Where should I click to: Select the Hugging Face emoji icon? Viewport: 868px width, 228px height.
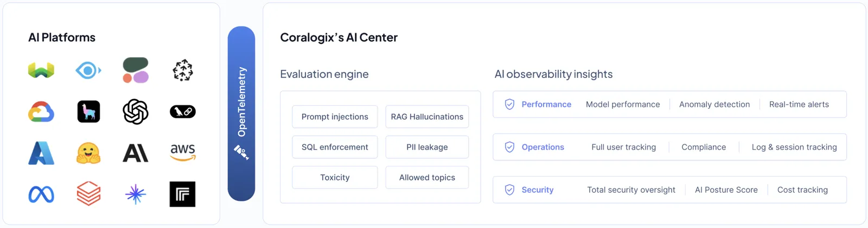click(88, 153)
